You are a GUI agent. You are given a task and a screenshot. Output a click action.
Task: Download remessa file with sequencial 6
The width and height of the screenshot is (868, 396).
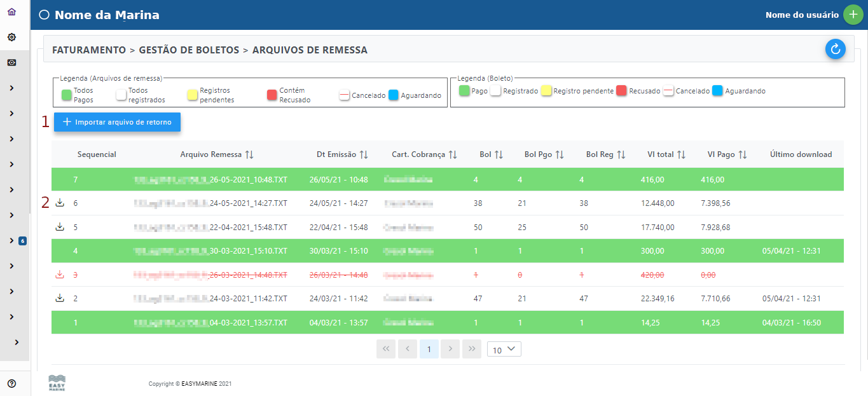pos(60,203)
